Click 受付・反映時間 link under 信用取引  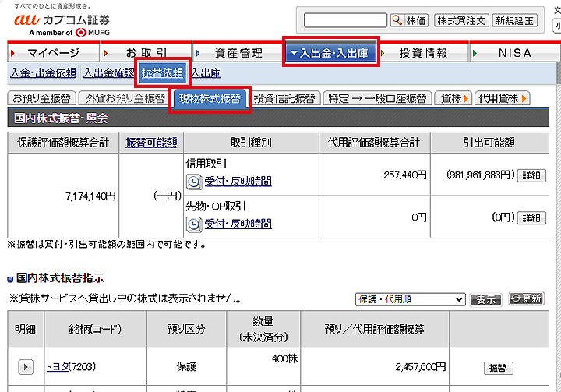pyautogui.click(x=238, y=182)
